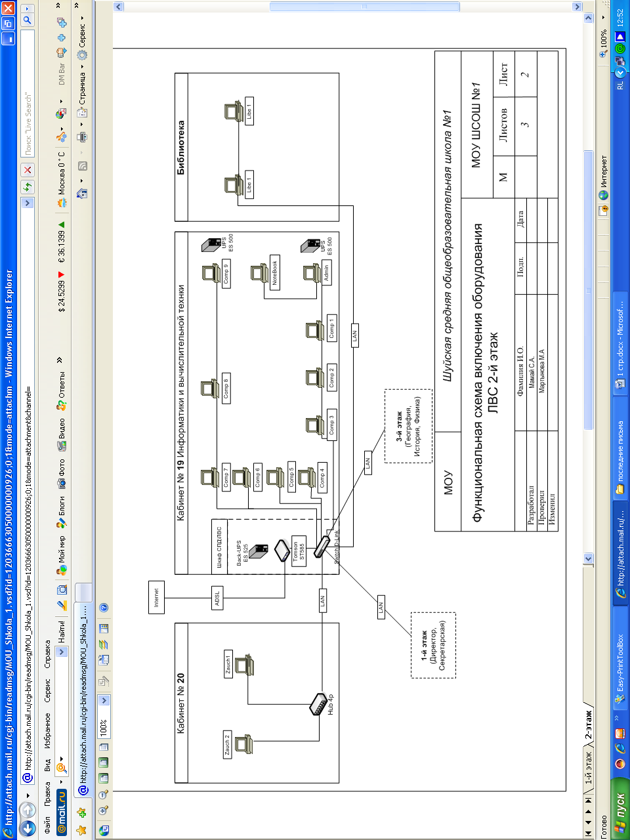Open the Фото link
The height and width of the screenshot is (840, 630).
tap(62, 473)
